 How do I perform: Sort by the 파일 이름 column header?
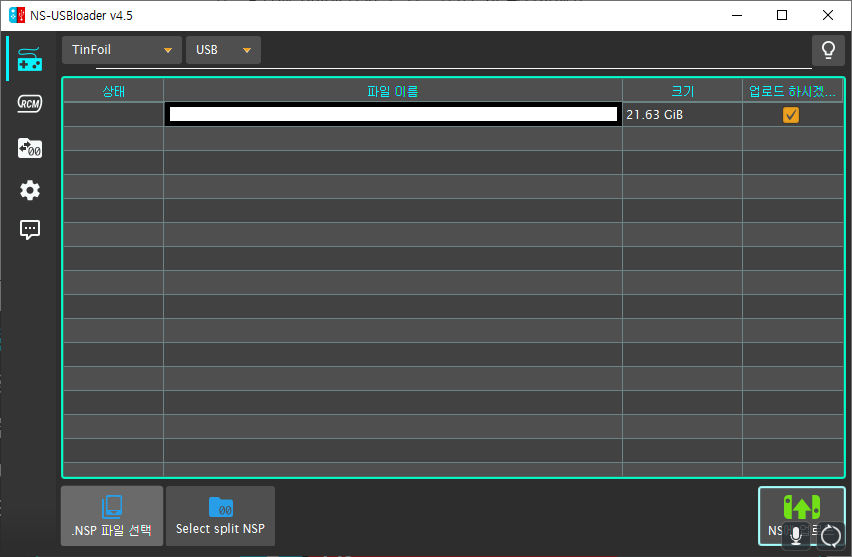click(393, 91)
